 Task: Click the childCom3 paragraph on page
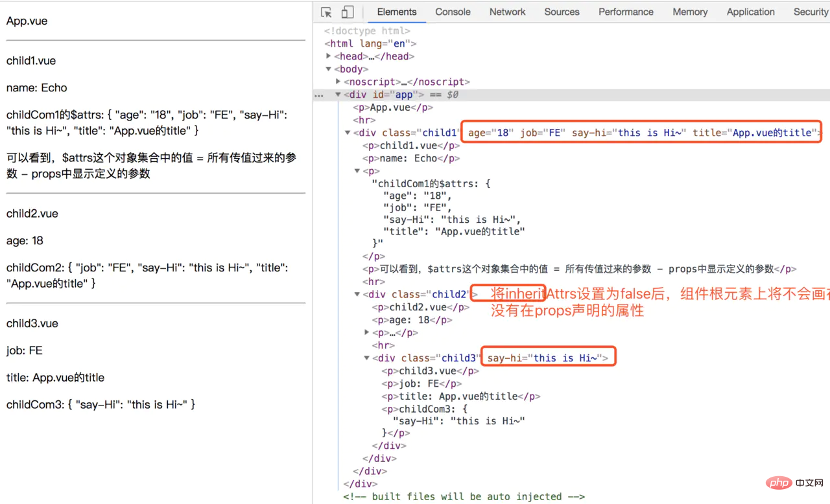[x=101, y=405]
